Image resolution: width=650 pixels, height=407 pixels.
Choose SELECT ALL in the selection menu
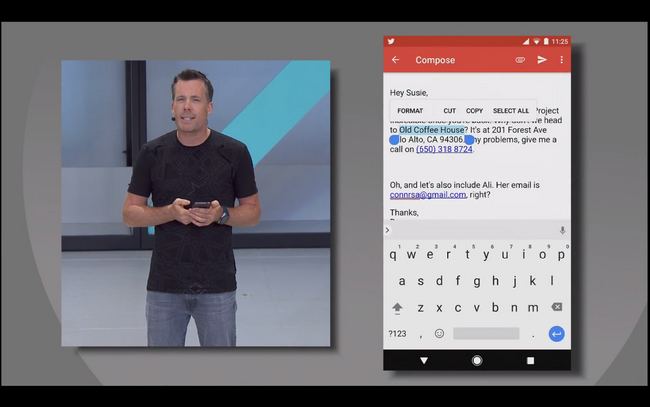(x=511, y=111)
